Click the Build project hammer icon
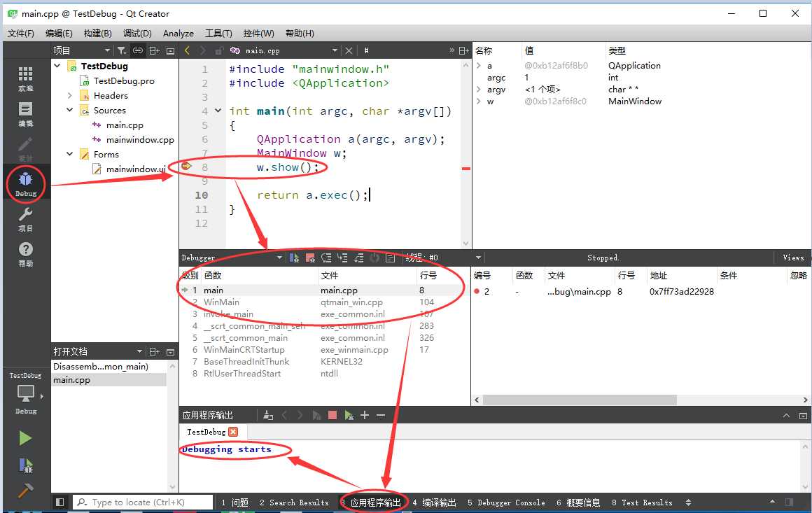Viewport: 812px width, 513px height. (x=25, y=490)
